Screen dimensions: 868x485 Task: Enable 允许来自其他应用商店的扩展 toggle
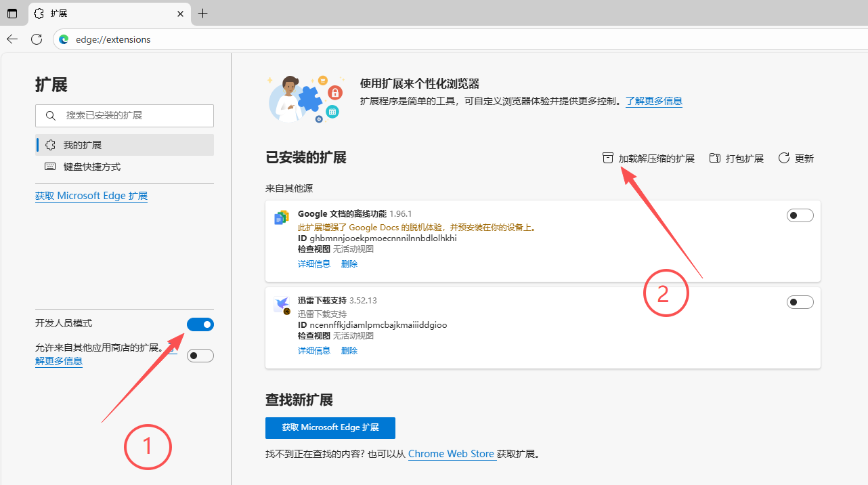(x=200, y=356)
